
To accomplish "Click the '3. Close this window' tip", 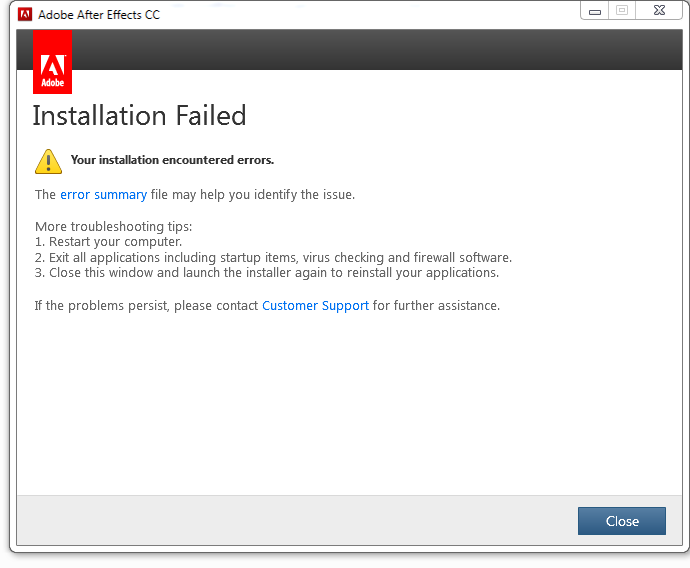I will [x=267, y=273].
